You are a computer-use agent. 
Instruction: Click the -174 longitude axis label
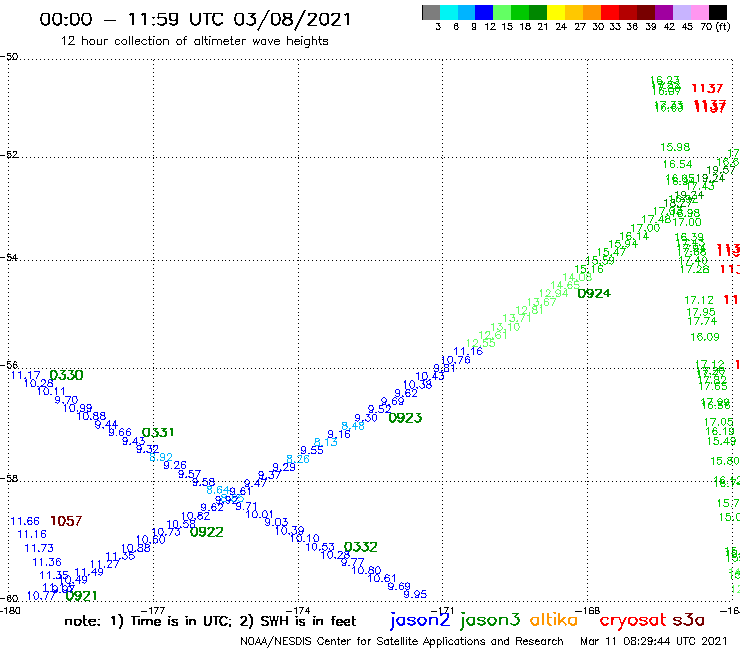click(298, 610)
